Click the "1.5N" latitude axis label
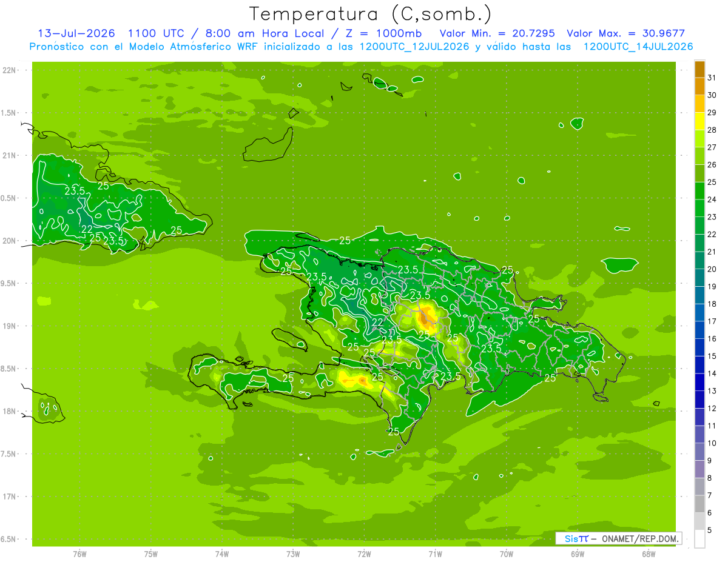 (10, 113)
